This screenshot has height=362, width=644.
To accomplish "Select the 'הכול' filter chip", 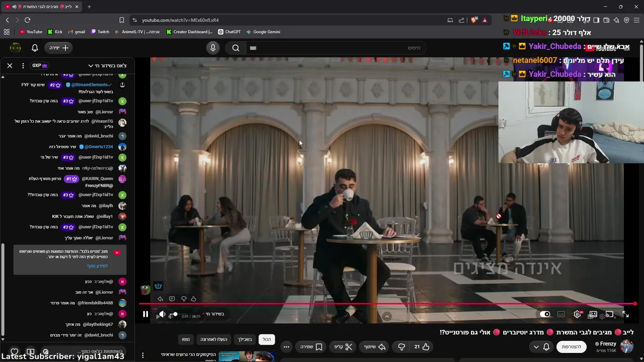I will click(267, 339).
